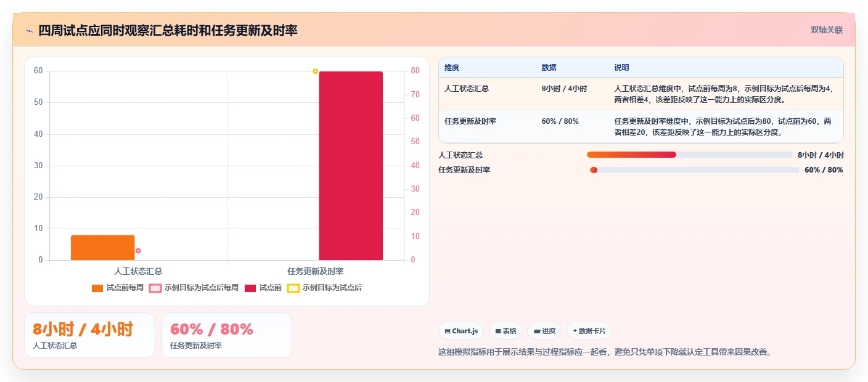Click the yellow data point atop red bar
Image resolution: width=868 pixels, height=382 pixels.
(315, 71)
